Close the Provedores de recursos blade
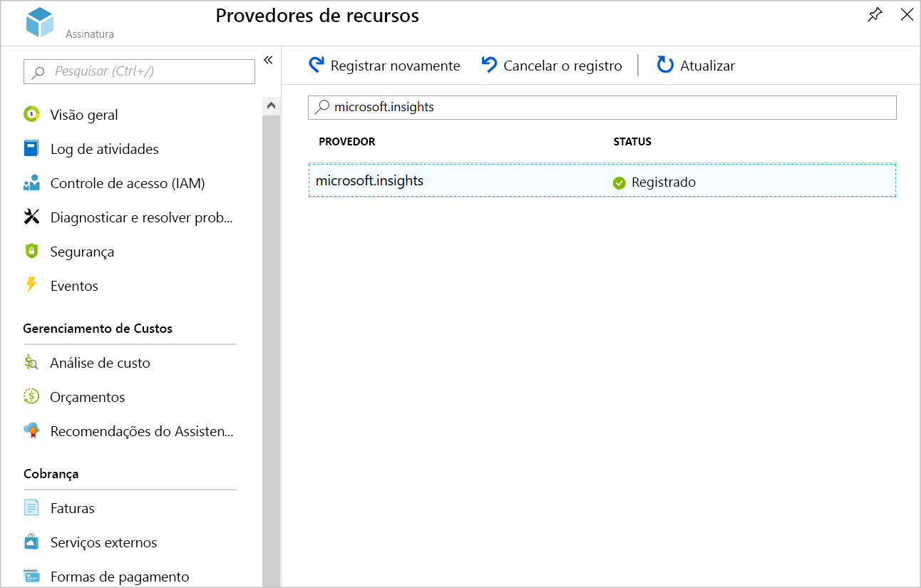921x588 pixels. 907,15
